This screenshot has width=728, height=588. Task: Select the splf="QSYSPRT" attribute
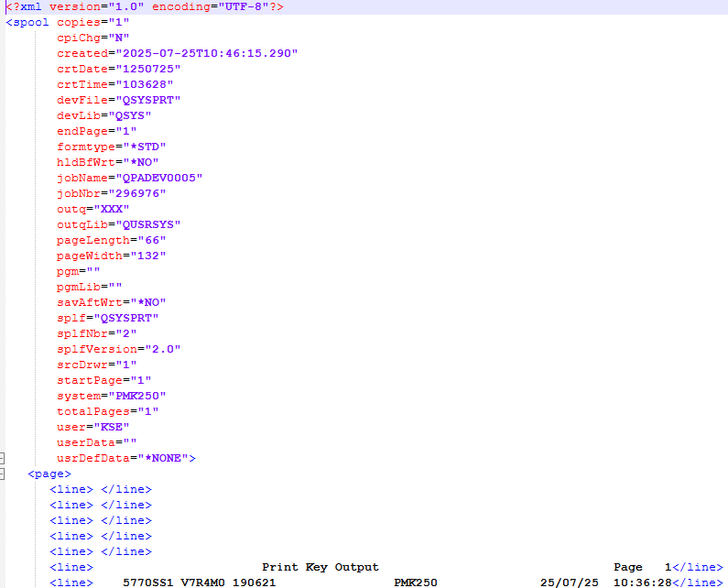(108, 318)
